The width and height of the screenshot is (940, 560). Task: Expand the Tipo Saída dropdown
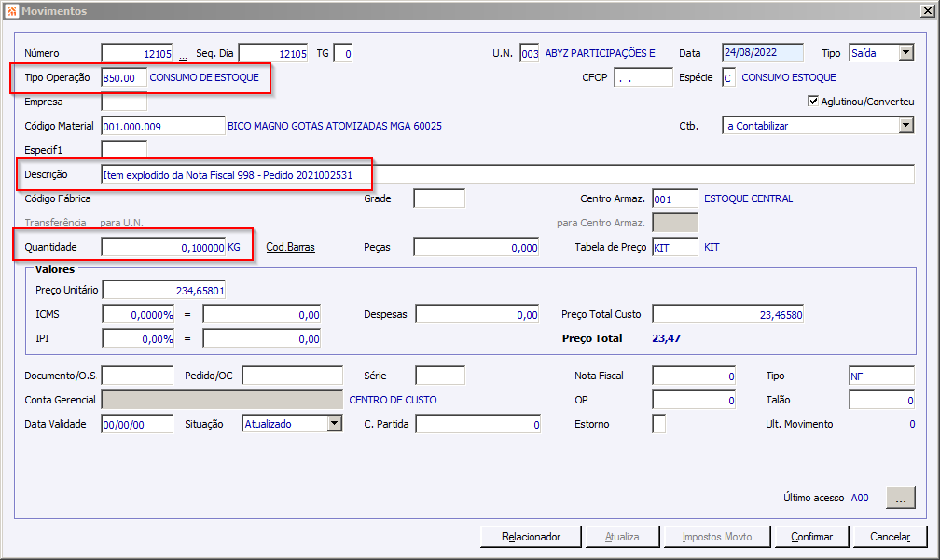(905, 53)
